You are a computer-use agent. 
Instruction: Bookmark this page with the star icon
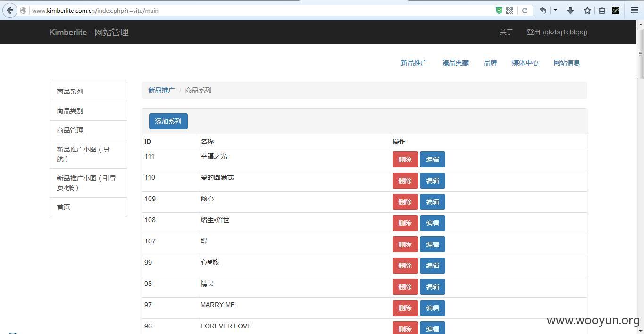(587, 10)
